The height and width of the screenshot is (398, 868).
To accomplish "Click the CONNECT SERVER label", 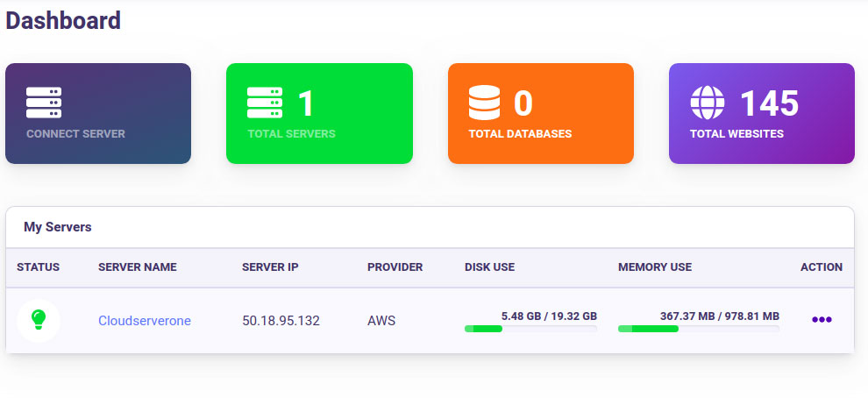I will pyautogui.click(x=75, y=134).
